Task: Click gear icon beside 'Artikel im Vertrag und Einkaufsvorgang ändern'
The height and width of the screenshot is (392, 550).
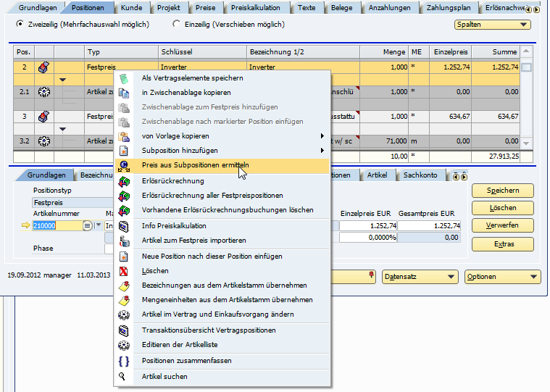Action: coord(124,314)
